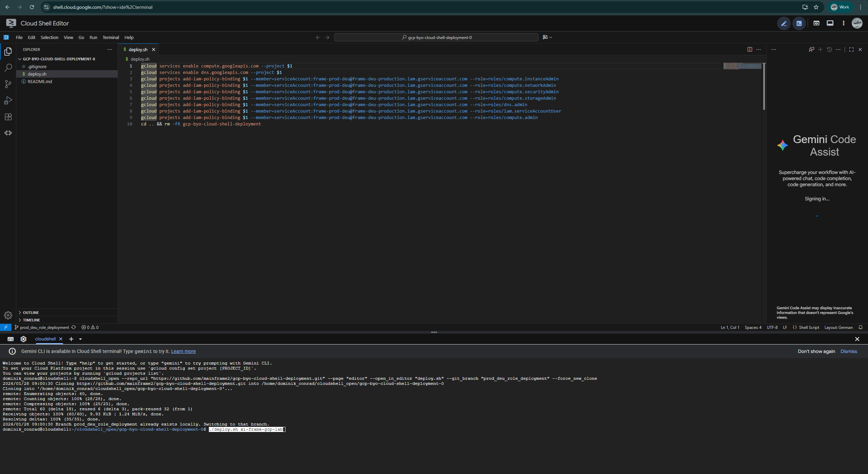Screen dimensions: 868x474
Task: Open the Terminal menu
Action: pos(111,37)
